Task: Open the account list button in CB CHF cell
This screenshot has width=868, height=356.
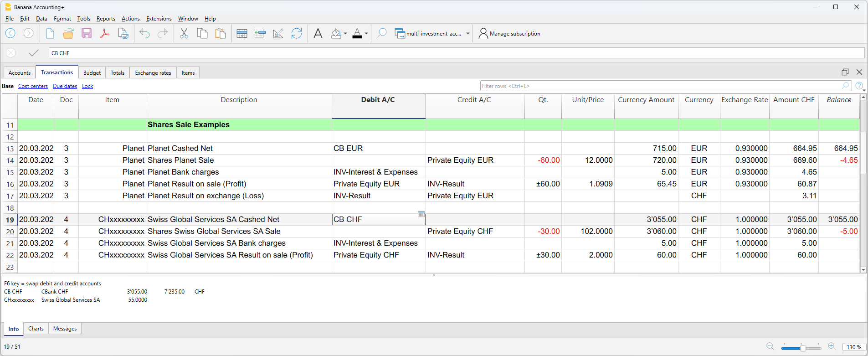Action: (x=421, y=214)
